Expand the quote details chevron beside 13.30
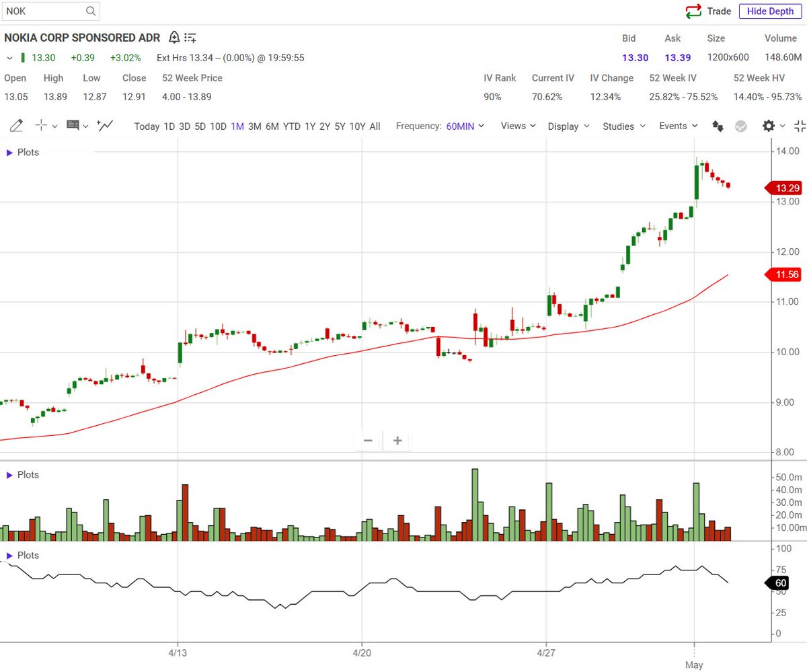Viewport: 807px width, 672px height. tap(9, 59)
